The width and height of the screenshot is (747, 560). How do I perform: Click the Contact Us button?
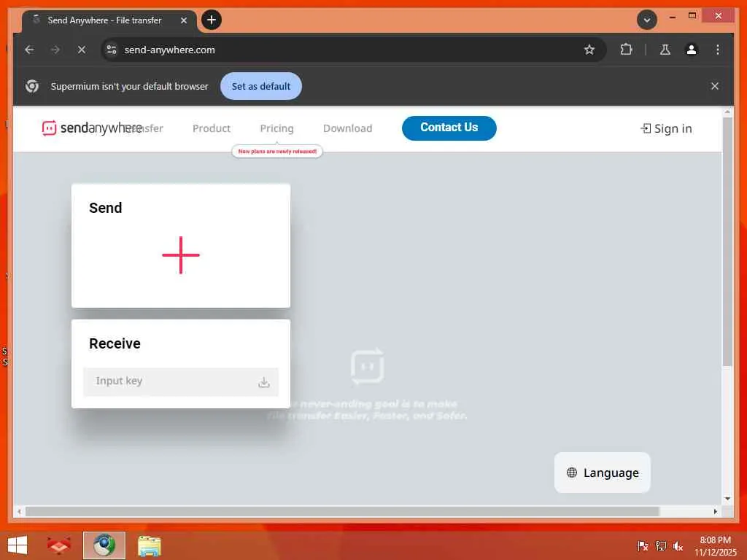[449, 128]
